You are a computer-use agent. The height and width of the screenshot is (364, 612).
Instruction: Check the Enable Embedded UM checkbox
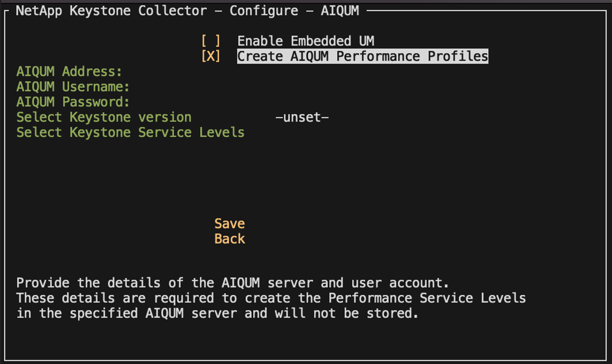click(x=211, y=41)
